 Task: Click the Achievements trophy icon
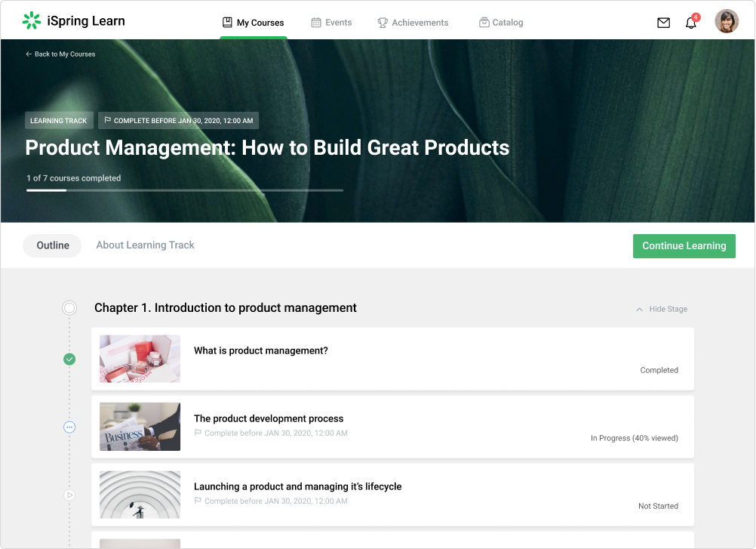pos(381,22)
